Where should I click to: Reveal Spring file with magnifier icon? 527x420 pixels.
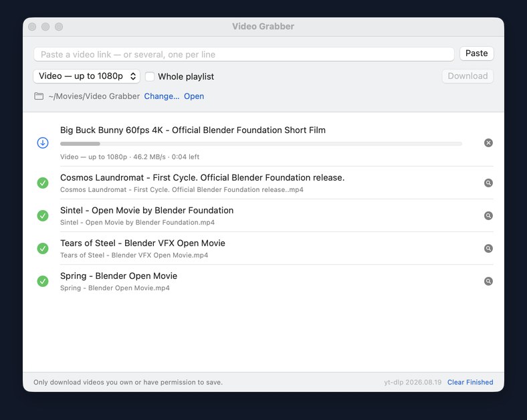click(488, 282)
